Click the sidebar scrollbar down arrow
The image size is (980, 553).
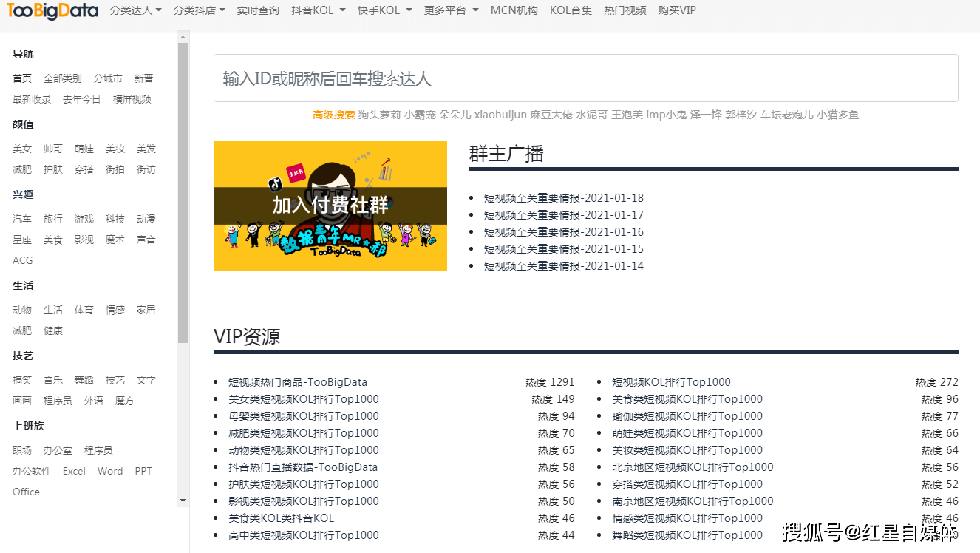(183, 501)
